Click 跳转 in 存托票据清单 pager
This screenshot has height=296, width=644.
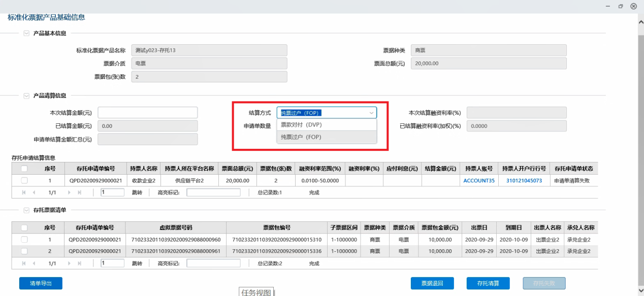(x=137, y=264)
